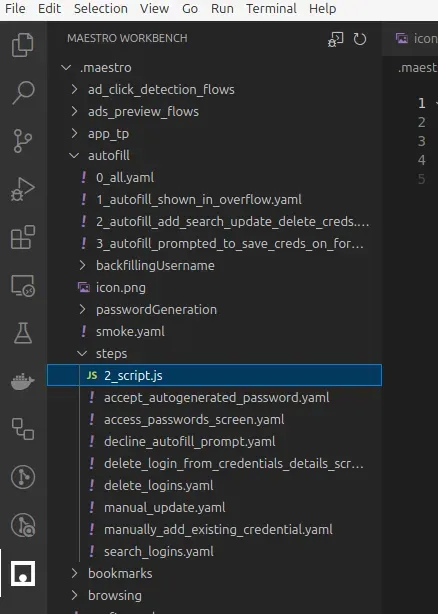This screenshot has width=438, height=614.
Task: Click the linked squares icon below Docker
Action: click(x=23, y=429)
